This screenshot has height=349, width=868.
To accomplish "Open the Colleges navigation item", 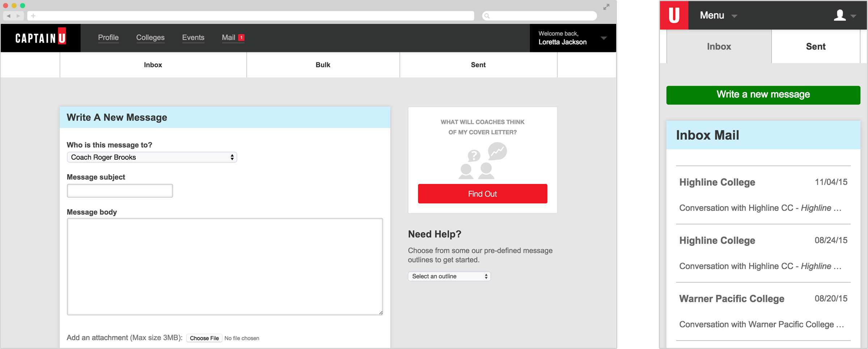I will pos(150,38).
